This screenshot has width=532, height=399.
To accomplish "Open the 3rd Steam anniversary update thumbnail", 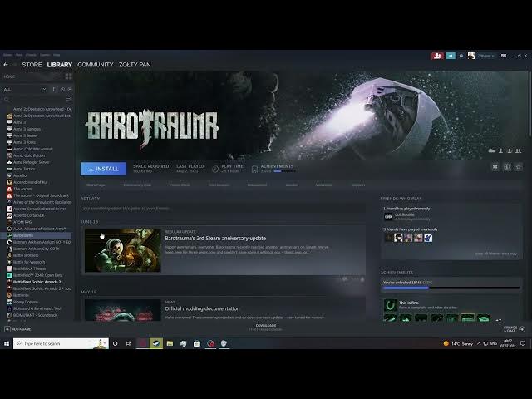I will 123,250.
